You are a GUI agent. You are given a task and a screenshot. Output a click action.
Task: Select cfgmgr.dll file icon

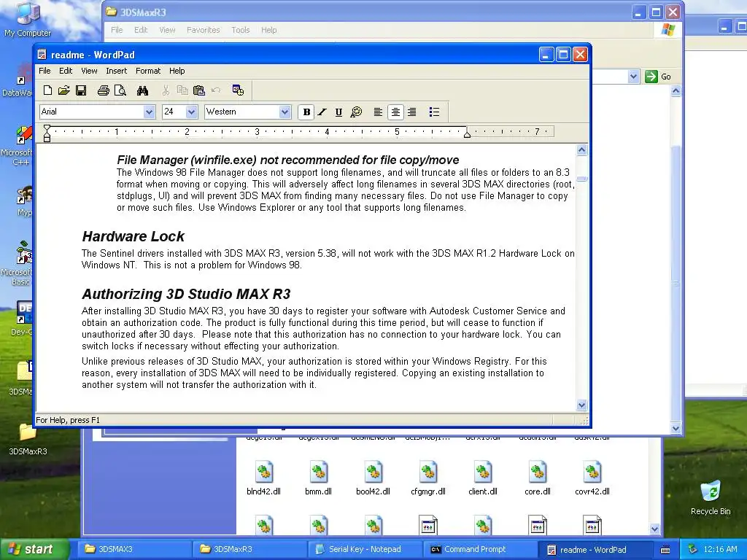[x=427, y=472]
